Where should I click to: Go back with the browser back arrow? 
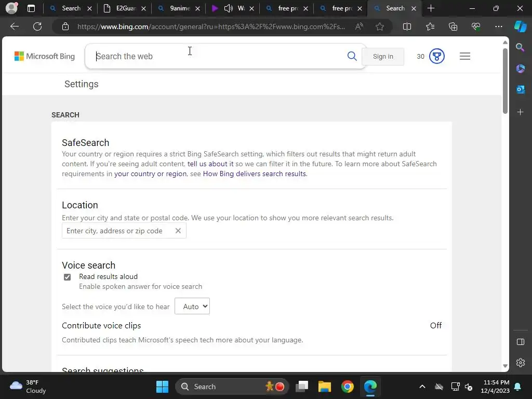pos(15,26)
